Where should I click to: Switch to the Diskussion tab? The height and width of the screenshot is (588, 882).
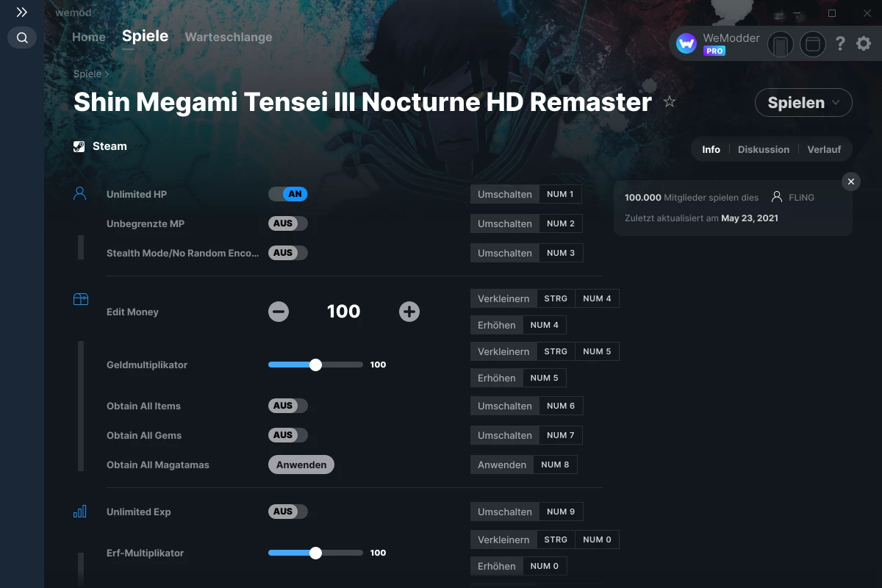tap(764, 149)
